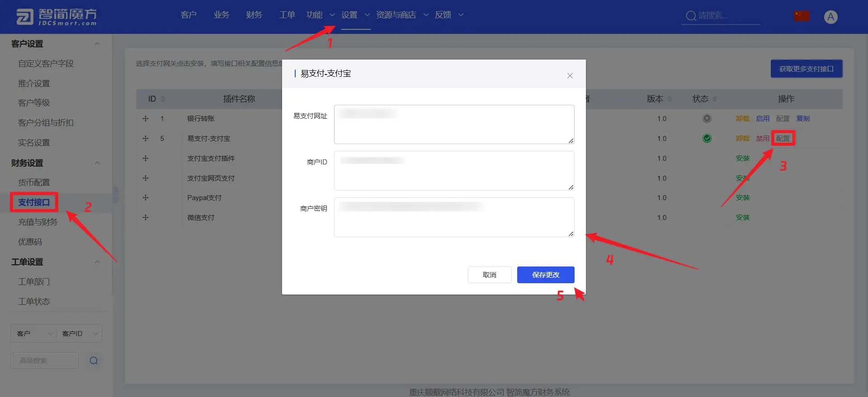
Task: Focus the 易支付网址 text area
Action: [x=454, y=125]
